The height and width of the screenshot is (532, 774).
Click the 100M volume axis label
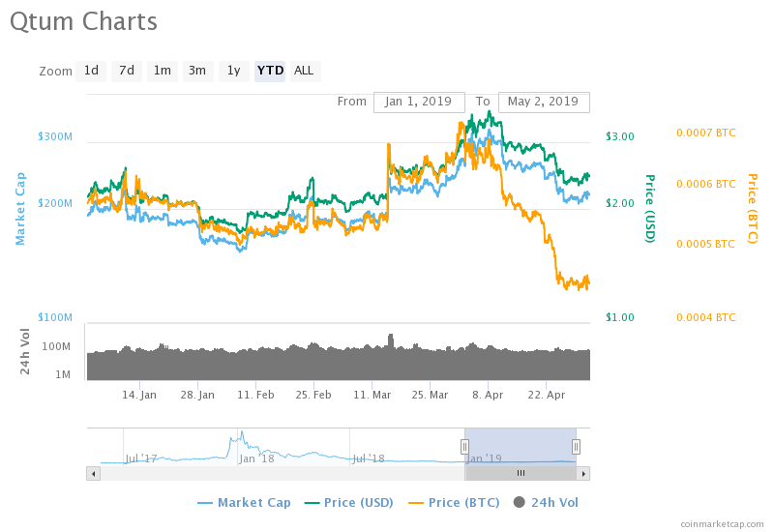tap(56, 346)
